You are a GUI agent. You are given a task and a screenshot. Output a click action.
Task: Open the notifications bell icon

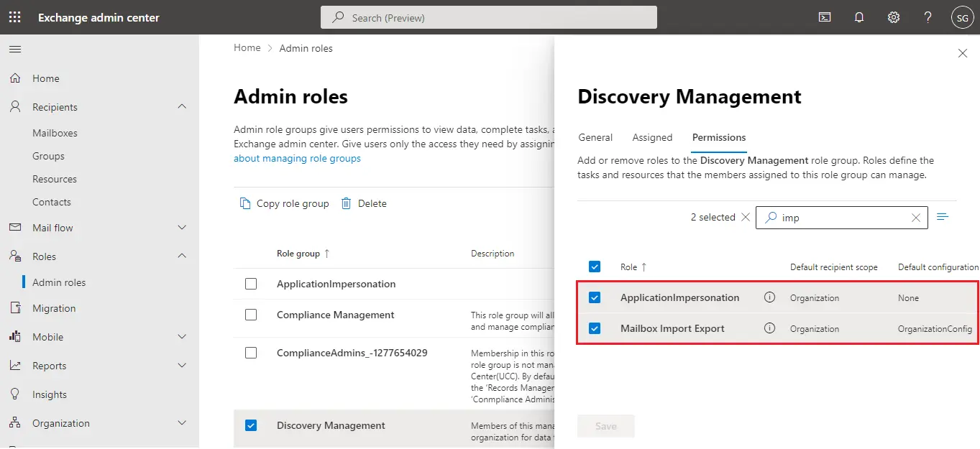pyautogui.click(x=859, y=17)
